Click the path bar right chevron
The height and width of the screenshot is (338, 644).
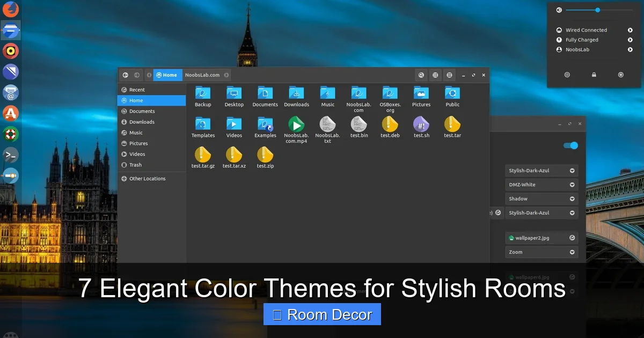tap(226, 75)
